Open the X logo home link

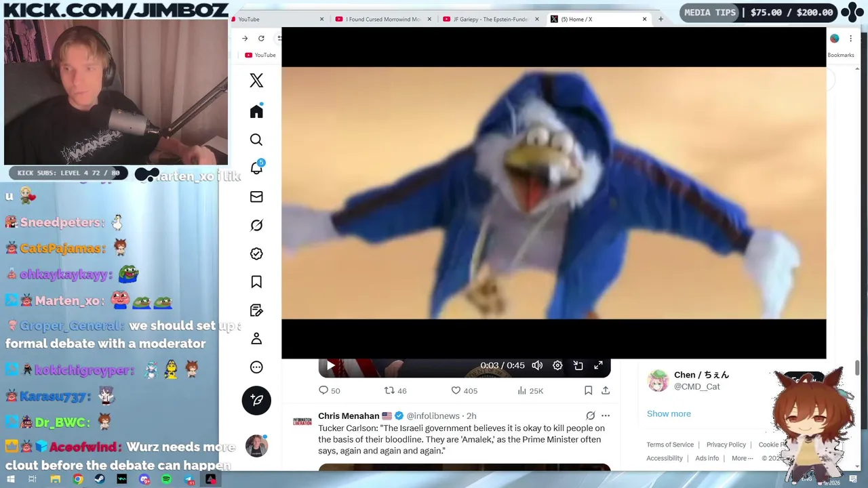(x=256, y=81)
